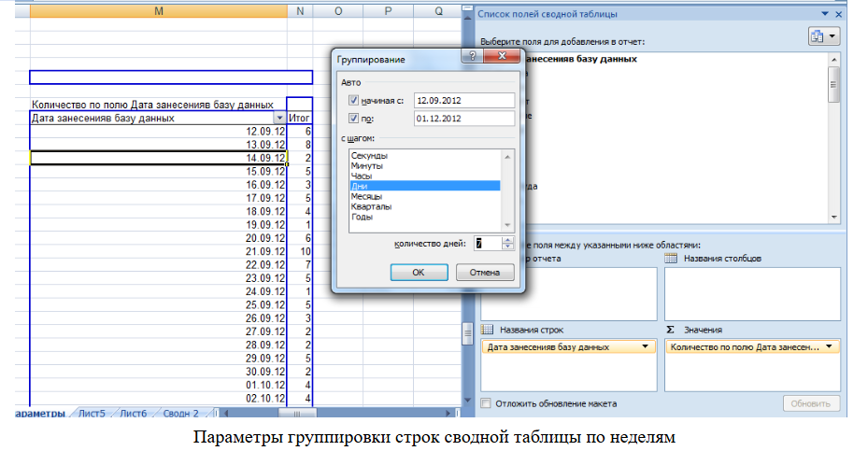This screenshot has height=451, width=868.
Task: Open the pivot row filter dropdown in header cell
Action: 278,119
